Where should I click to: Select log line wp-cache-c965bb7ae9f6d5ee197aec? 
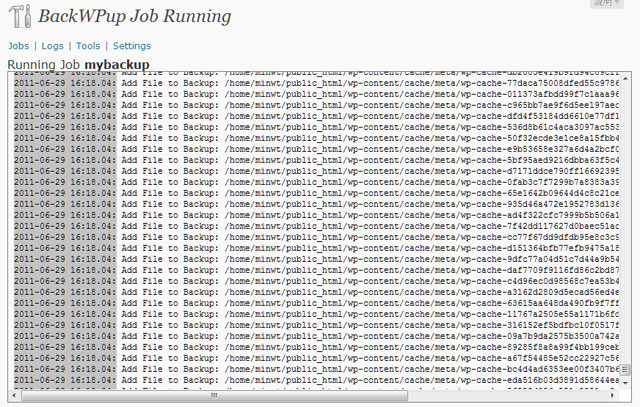coord(316,105)
